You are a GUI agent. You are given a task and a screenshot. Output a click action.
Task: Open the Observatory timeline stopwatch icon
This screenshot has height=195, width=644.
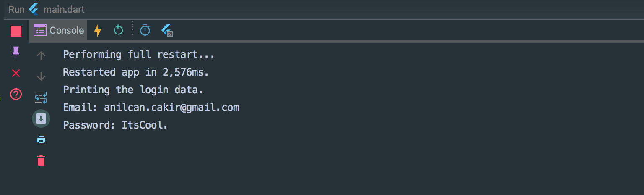[x=145, y=30]
